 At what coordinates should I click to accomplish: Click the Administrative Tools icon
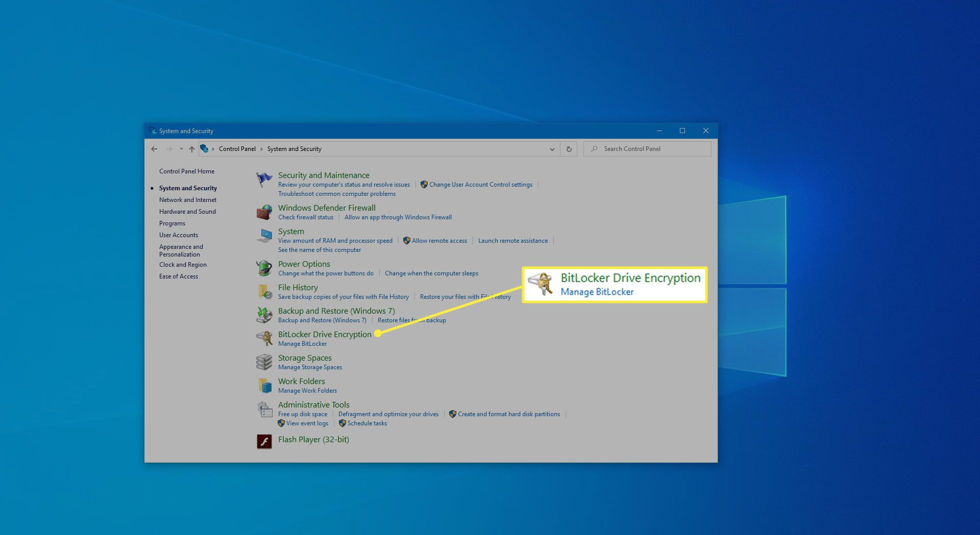click(264, 409)
